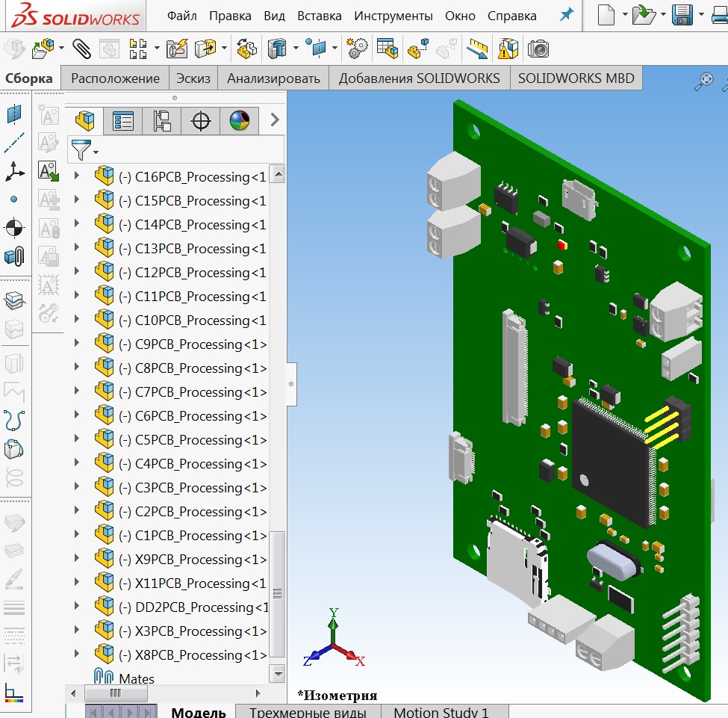The height and width of the screenshot is (718, 728).
Task: Toggle the pin keeping the menu bar visible
Action: [566, 15]
